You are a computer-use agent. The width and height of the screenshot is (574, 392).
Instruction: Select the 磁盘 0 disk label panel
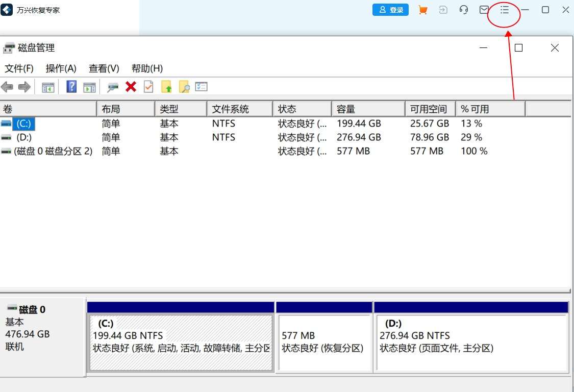coord(42,337)
